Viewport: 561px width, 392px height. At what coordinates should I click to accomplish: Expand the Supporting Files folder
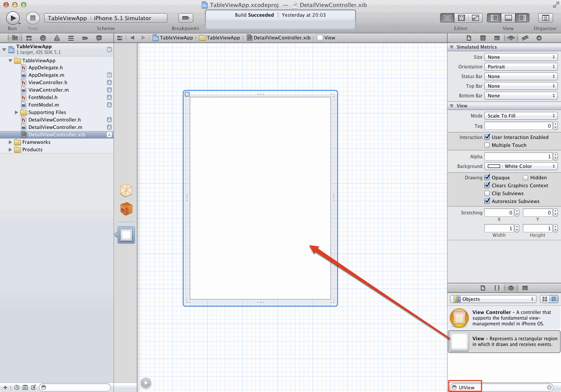click(x=17, y=112)
